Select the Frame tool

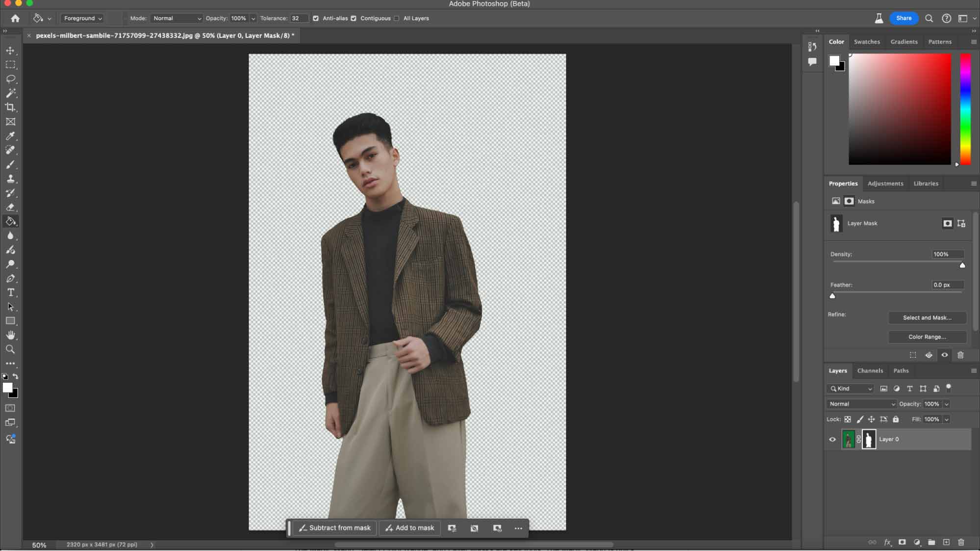10,122
